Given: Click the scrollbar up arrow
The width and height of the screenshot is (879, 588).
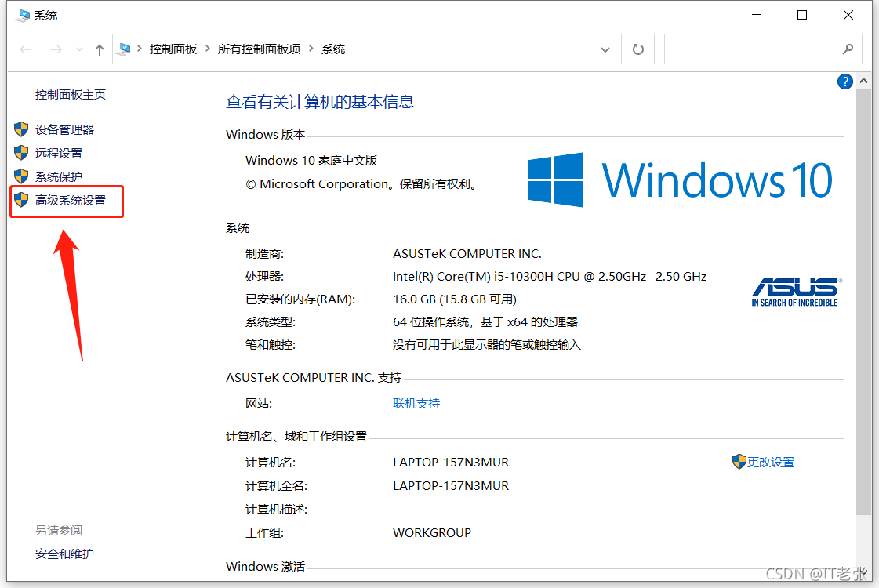Looking at the screenshot, I should tap(863, 81).
